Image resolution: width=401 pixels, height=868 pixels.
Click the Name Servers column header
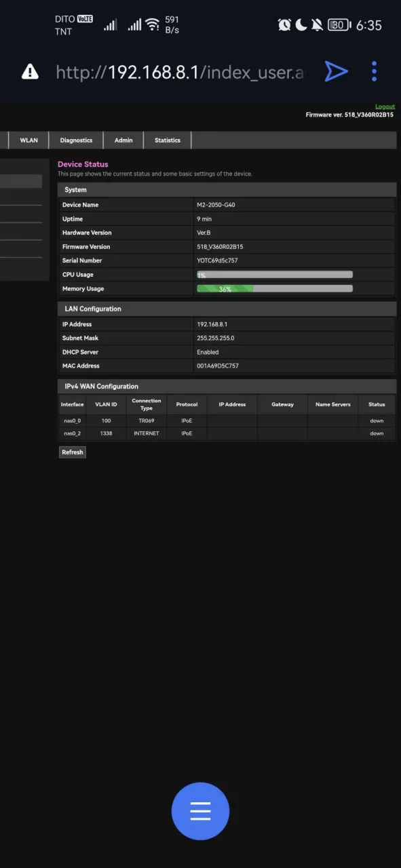(x=333, y=404)
